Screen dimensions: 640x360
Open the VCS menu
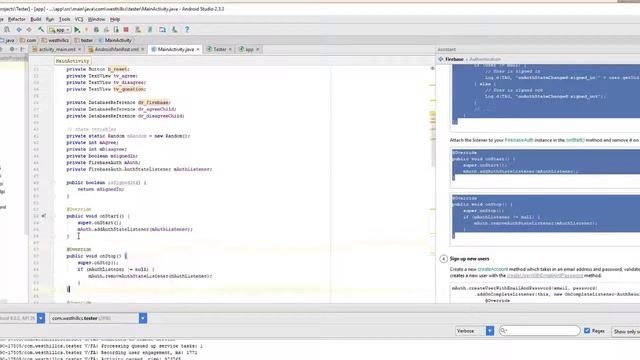click(x=79, y=19)
